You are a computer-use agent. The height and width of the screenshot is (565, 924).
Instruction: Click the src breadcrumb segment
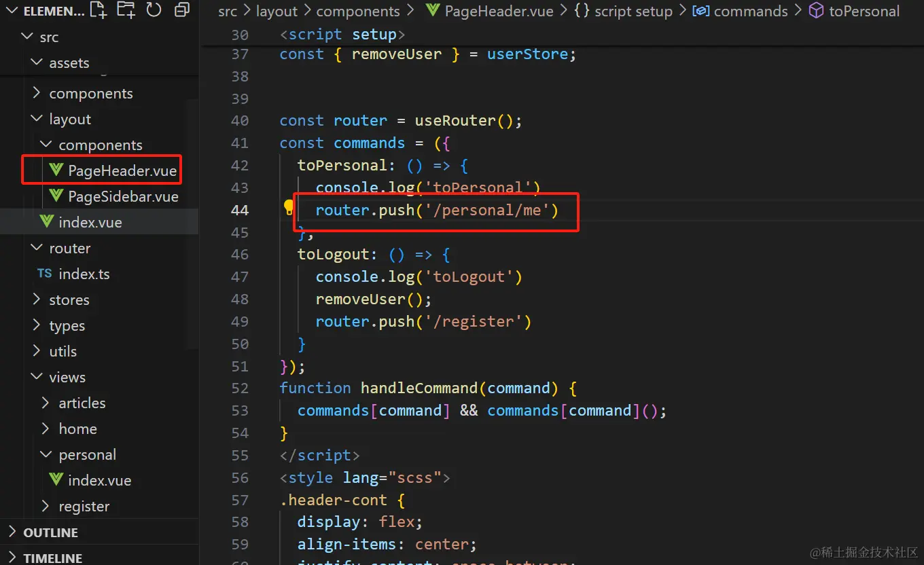pyautogui.click(x=228, y=12)
